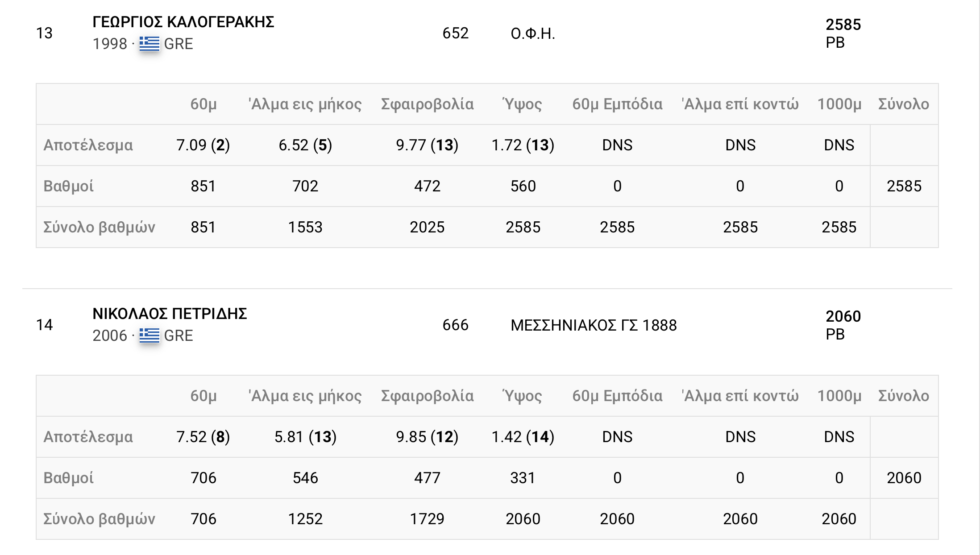Click the bold 2060 PB total score
This screenshot has height=555, width=980.
843,316
